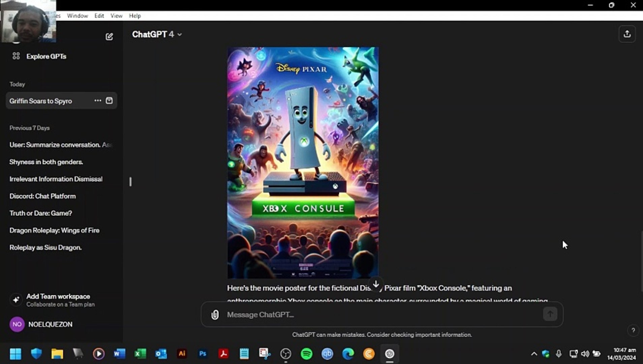The width and height of the screenshot is (643, 364).
Task: Click the Message ChatGPT input field
Action: point(382,314)
